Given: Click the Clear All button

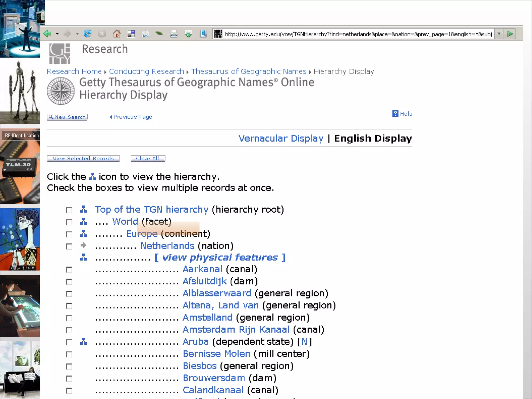Looking at the screenshot, I should (x=148, y=158).
